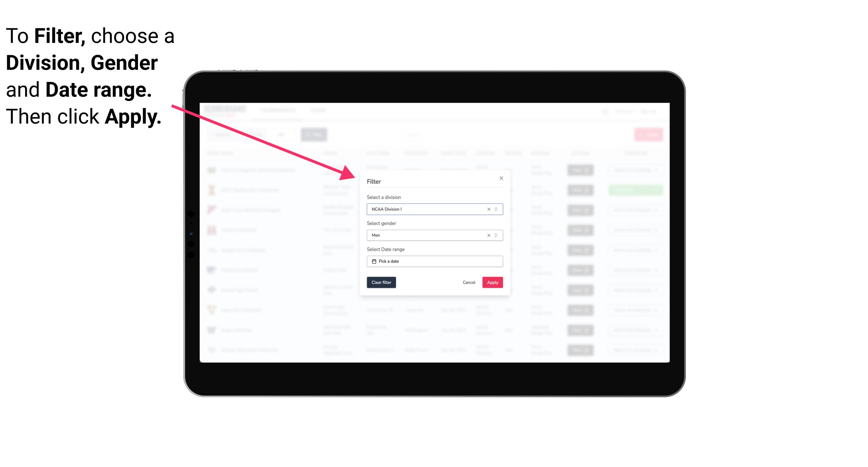Click the Clear filter button

tap(381, 283)
